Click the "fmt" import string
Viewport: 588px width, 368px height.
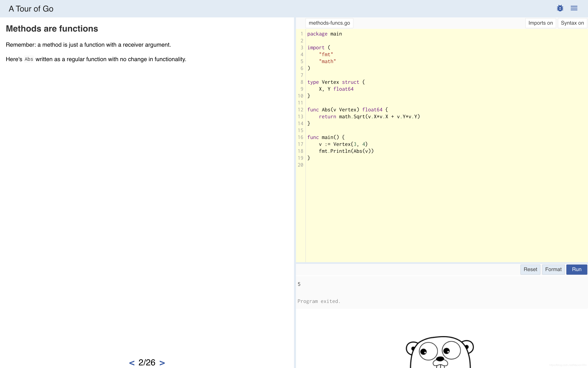326,55
